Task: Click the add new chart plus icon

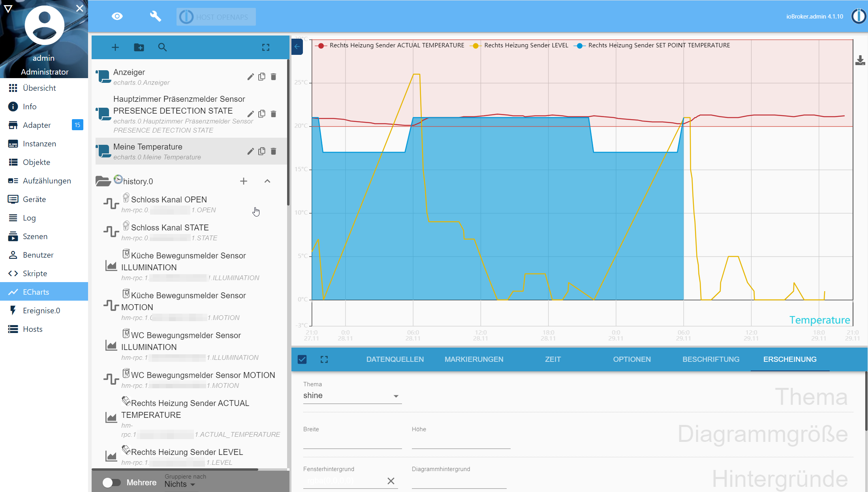Action: (115, 47)
